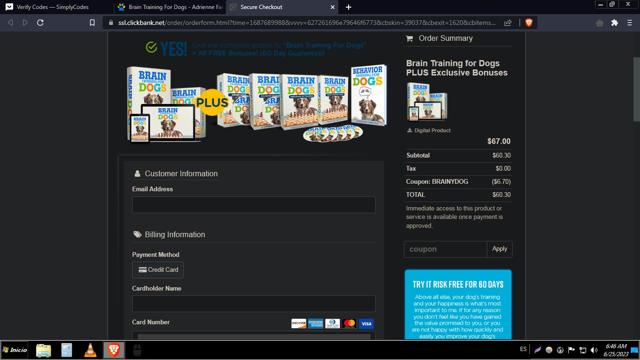Viewport: 640px width, 360px height.
Task: Click the taskbar clock showing 6:46 AM
Action: [x=616, y=350]
